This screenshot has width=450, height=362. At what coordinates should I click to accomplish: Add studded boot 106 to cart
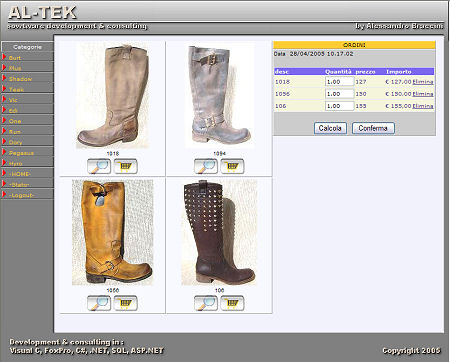click(232, 303)
